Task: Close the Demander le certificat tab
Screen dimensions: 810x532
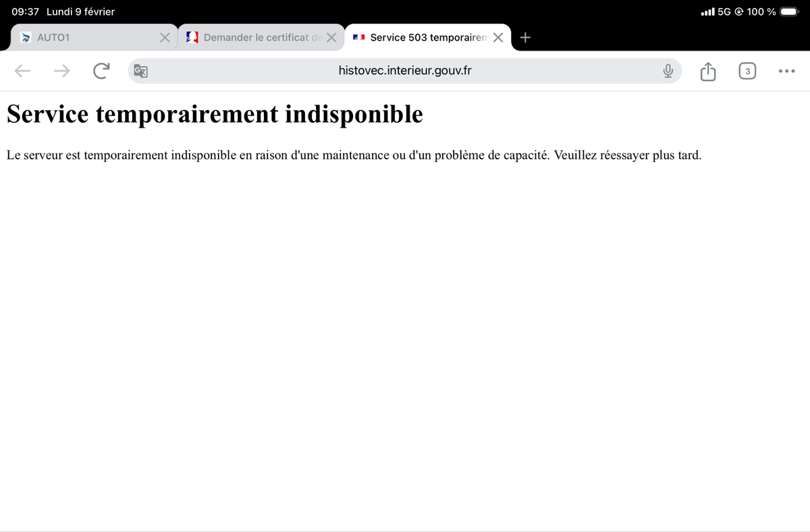Action: [331, 38]
